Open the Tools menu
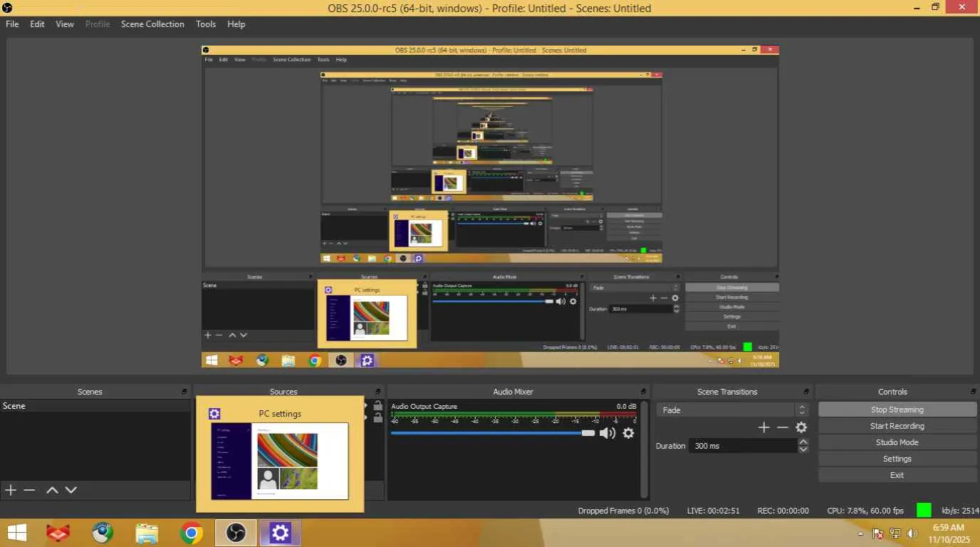 tap(206, 24)
